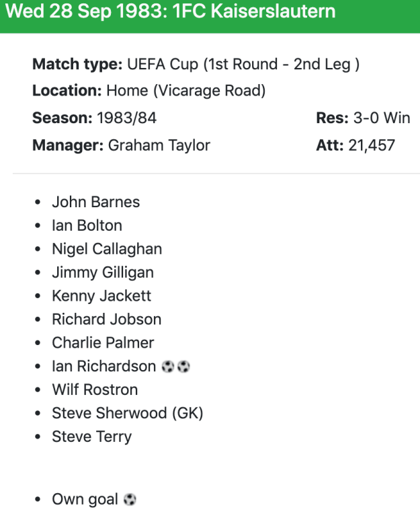Image resolution: width=420 pixels, height=522 pixels.
Task: Select Ian Bolton in the lineup
Action: coord(87,225)
